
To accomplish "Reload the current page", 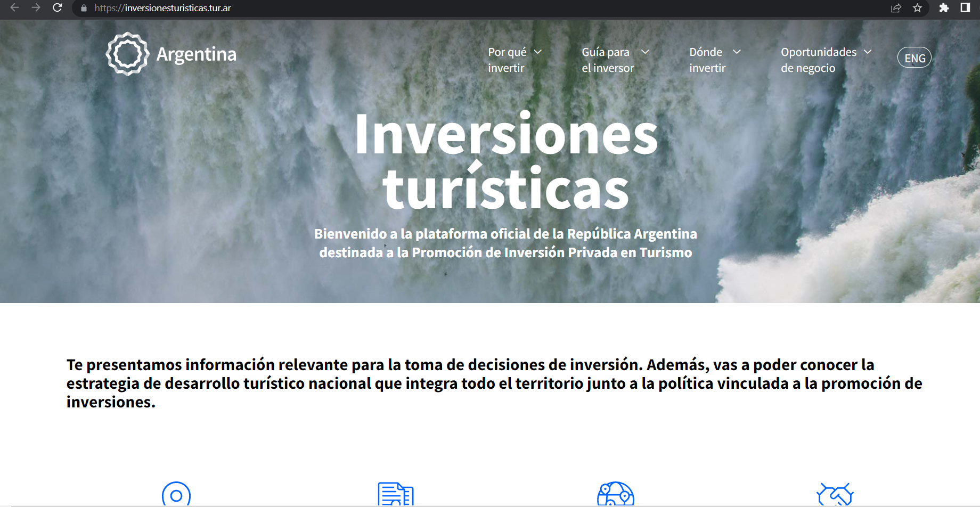I will tap(58, 8).
